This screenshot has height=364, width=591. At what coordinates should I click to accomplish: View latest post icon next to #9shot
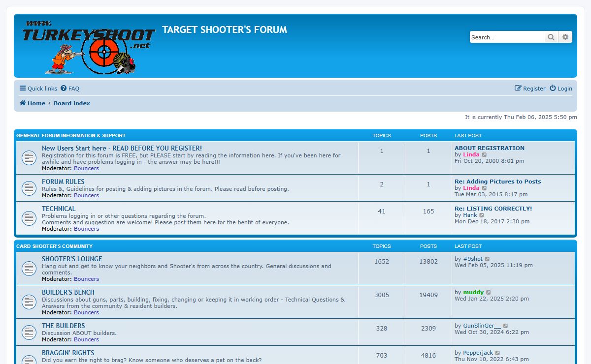click(x=488, y=259)
